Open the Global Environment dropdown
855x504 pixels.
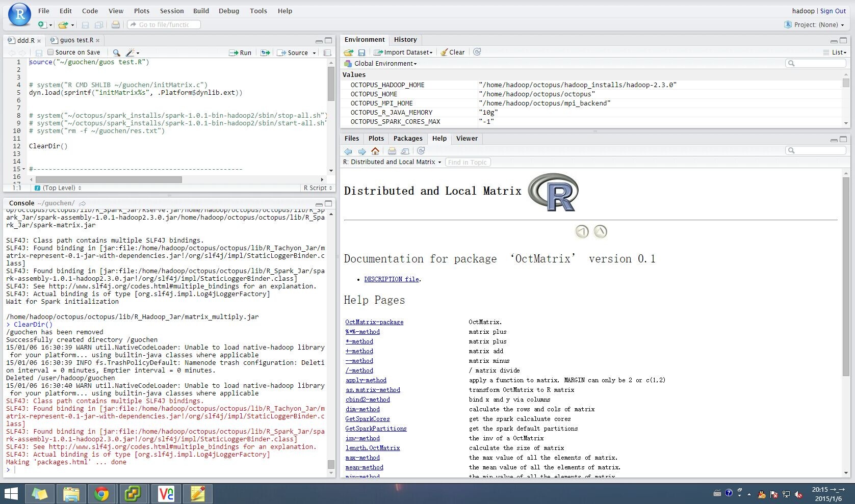[x=380, y=64]
